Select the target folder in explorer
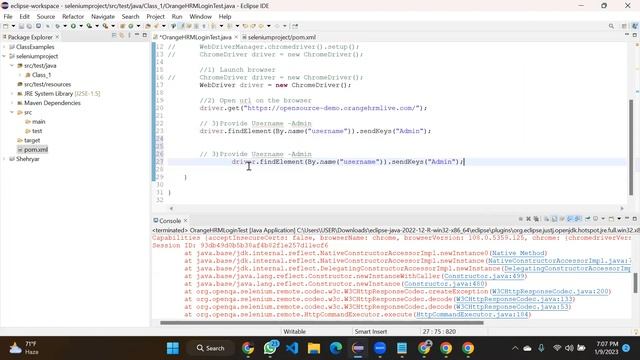640x360 pixels. tap(29, 140)
